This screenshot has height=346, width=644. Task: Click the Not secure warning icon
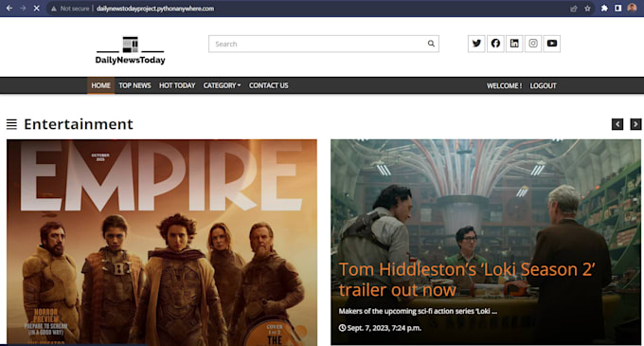(x=53, y=9)
